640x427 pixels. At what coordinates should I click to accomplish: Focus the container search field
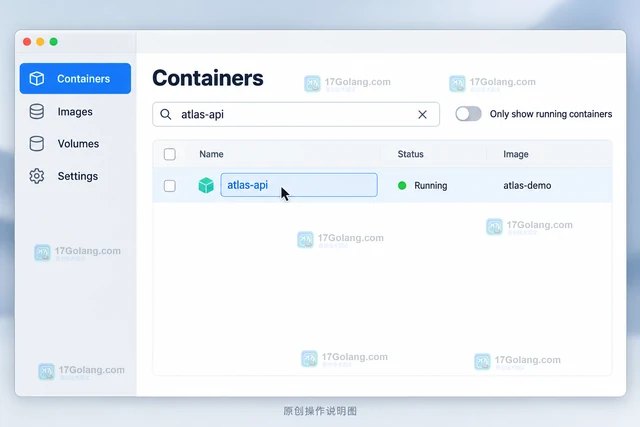point(296,114)
